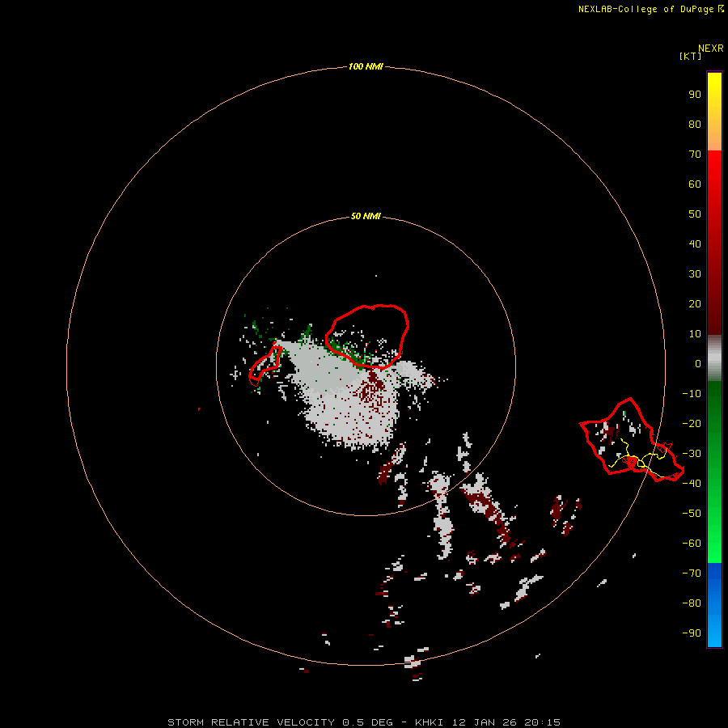
Task: Click the Storm Relative Velocity caption text
Action: pyautogui.click(x=364, y=722)
